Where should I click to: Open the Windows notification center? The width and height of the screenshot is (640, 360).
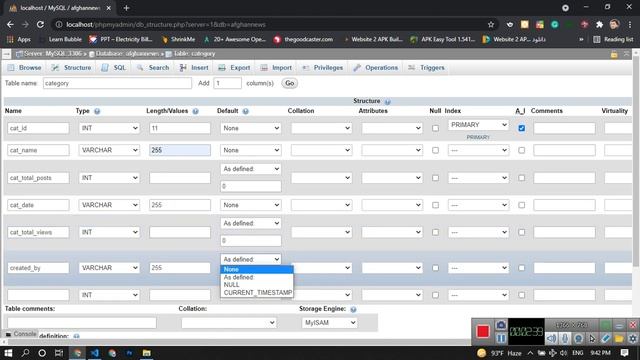click(x=624, y=353)
